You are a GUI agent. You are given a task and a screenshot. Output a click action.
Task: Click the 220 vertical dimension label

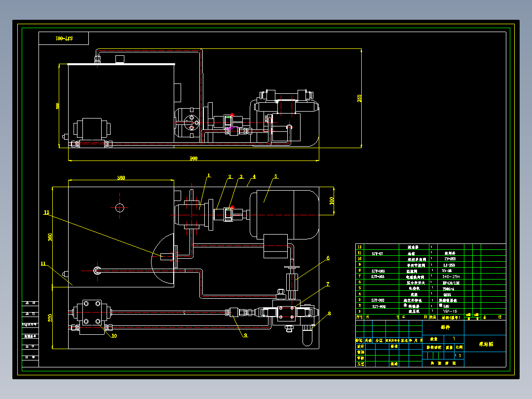click(50, 318)
